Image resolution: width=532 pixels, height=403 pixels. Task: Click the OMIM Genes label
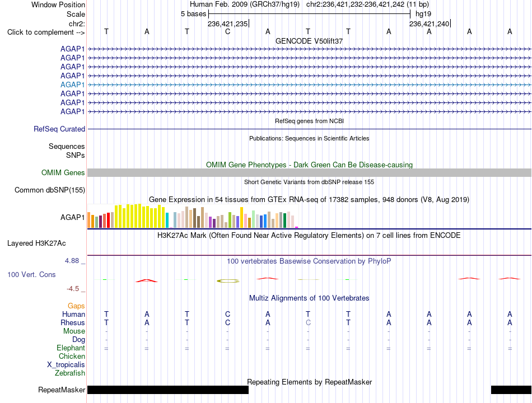[x=63, y=172]
